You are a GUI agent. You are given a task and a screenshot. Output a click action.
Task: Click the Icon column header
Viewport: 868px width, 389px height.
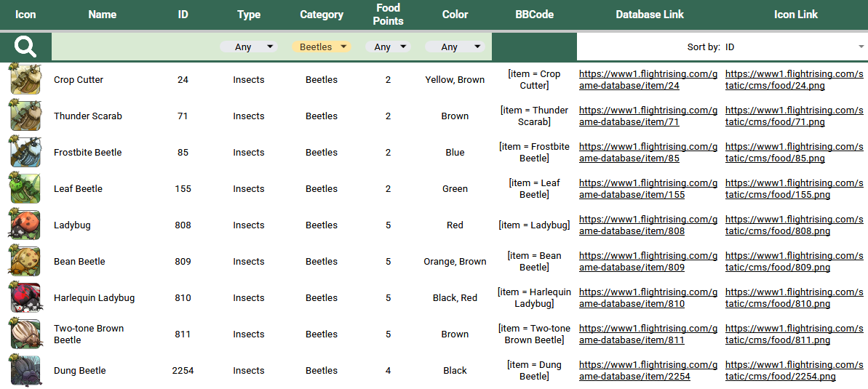pos(25,15)
